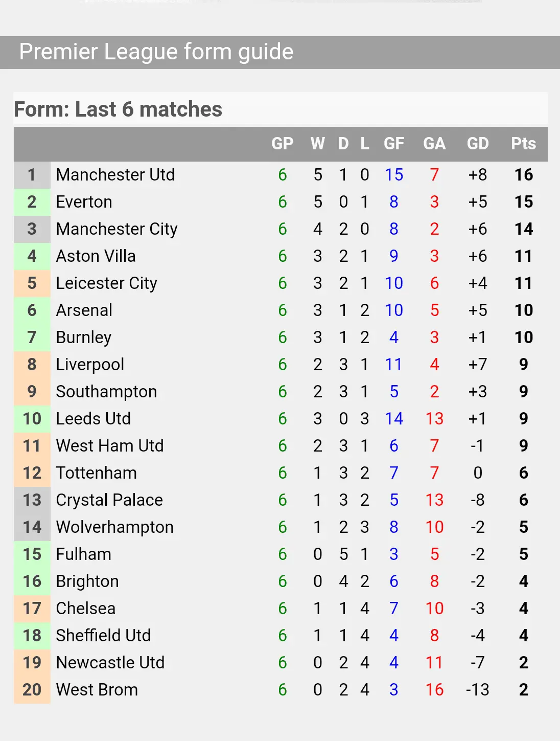Select West Brom at the table bottom
The width and height of the screenshot is (560, 741).
[x=97, y=690]
